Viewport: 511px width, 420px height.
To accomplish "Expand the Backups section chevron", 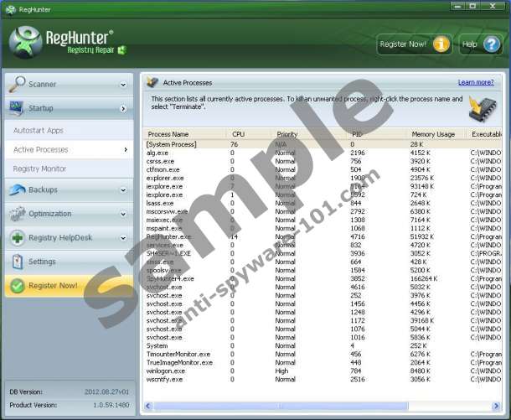I will (123, 190).
